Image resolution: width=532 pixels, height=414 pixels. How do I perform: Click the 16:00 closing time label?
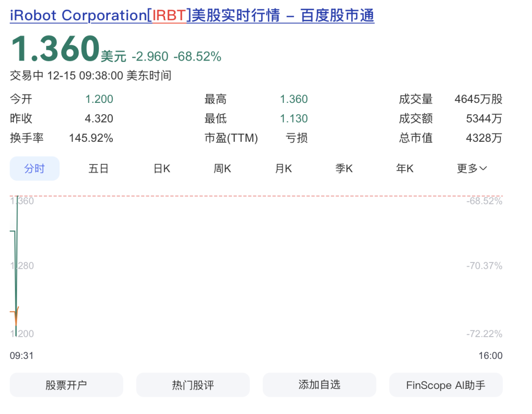(490, 355)
